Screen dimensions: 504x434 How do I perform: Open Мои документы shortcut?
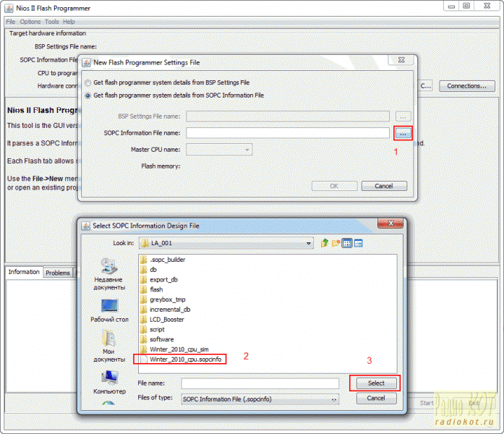coord(109,346)
